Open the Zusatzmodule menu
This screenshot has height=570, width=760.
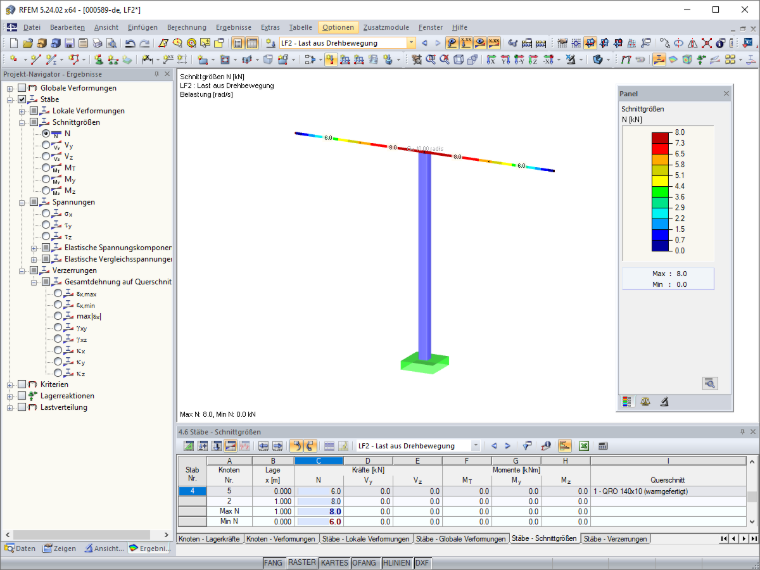386,28
